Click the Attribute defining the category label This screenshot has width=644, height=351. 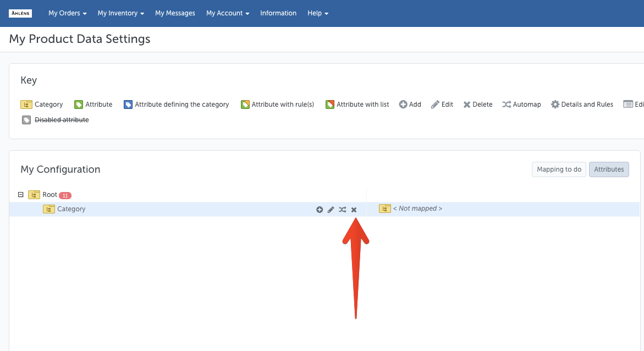[x=182, y=105]
